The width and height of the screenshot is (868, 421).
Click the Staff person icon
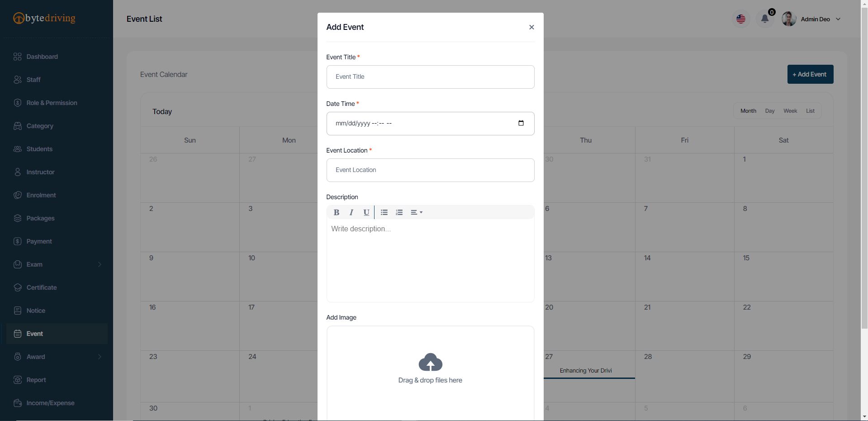[x=18, y=80]
